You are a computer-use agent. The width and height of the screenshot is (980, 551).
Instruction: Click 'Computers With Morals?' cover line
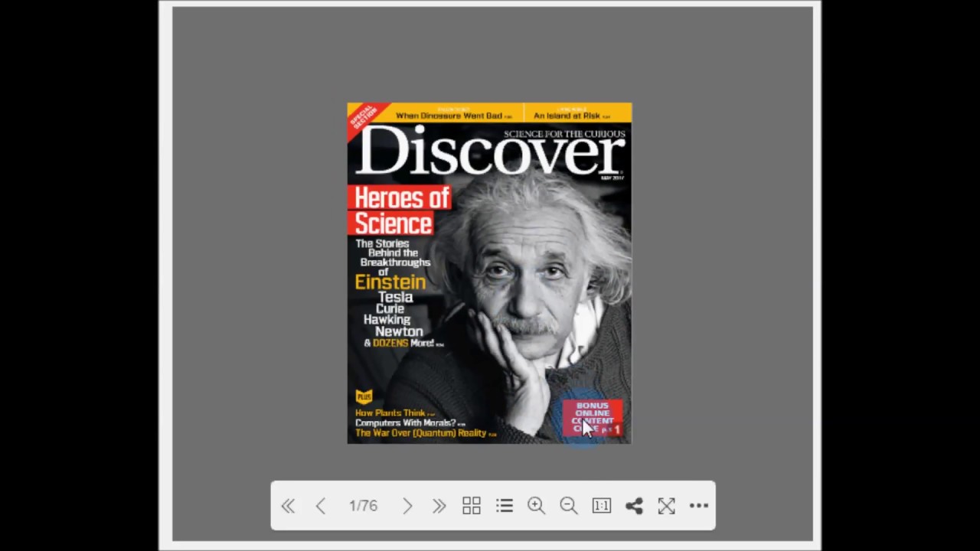click(409, 422)
